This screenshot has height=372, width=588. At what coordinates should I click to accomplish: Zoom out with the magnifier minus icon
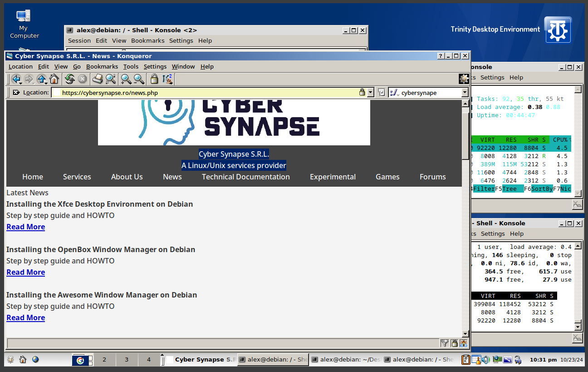point(139,79)
